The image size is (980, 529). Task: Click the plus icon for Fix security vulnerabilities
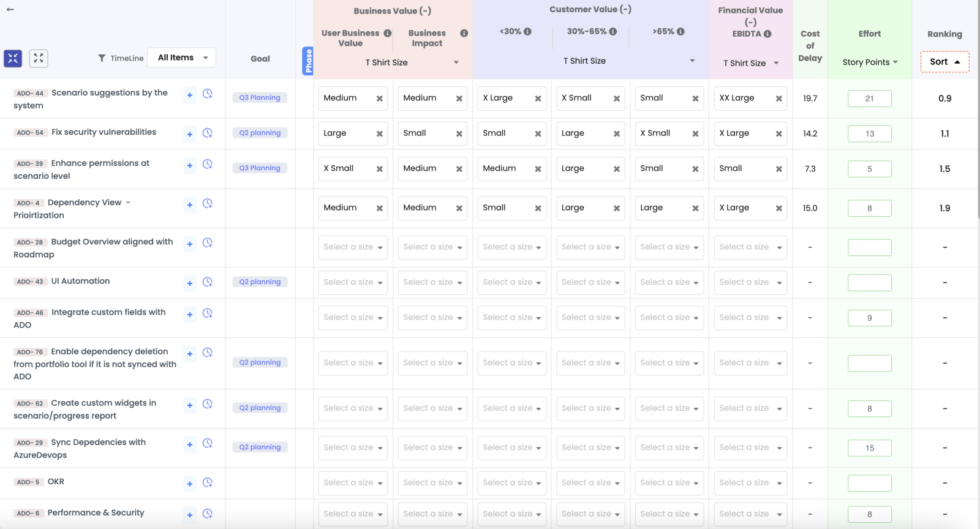point(190,134)
